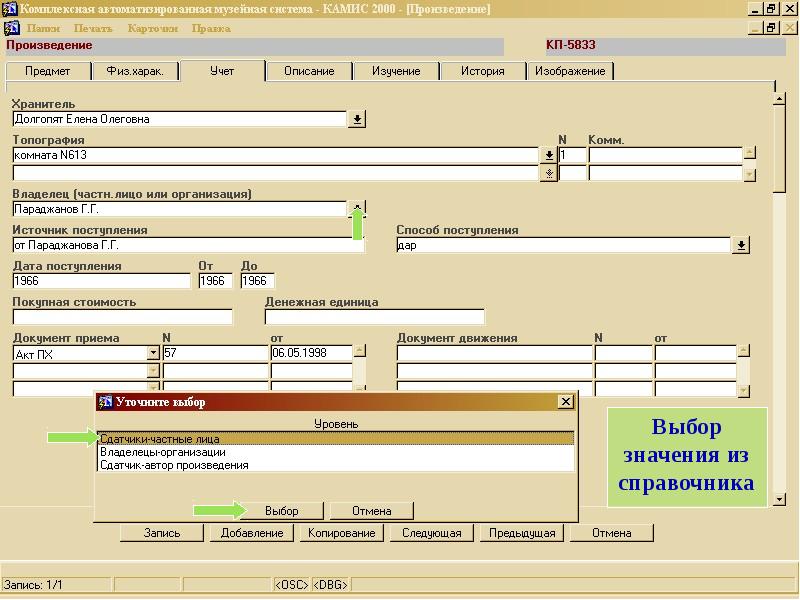The width and height of the screenshot is (800, 600).
Task: Click the Топография second row double-arrow icon
Action: tap(548, 173)
